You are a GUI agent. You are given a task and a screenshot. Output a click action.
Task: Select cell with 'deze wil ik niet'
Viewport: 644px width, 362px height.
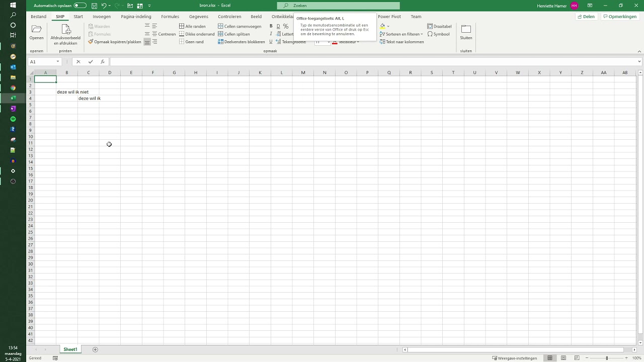coord(67,92)
